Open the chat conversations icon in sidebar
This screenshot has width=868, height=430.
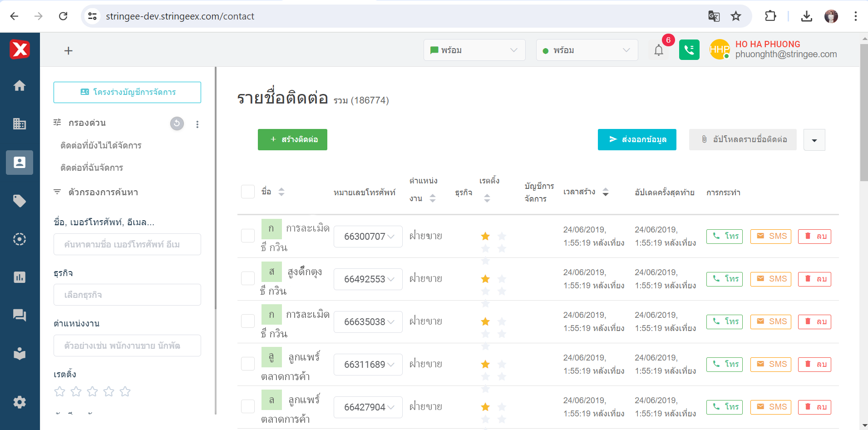pyautogui.click(x=20, y=315)
